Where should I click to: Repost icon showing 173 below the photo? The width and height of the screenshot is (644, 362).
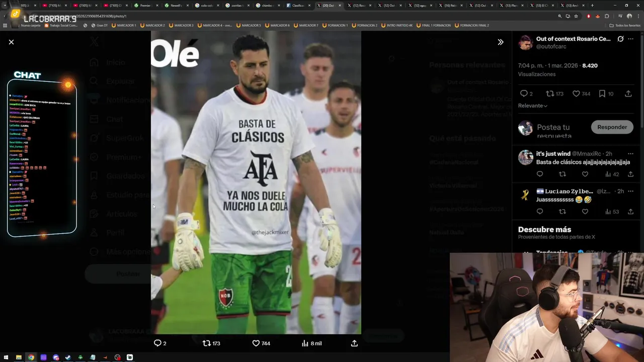point(211,343)
